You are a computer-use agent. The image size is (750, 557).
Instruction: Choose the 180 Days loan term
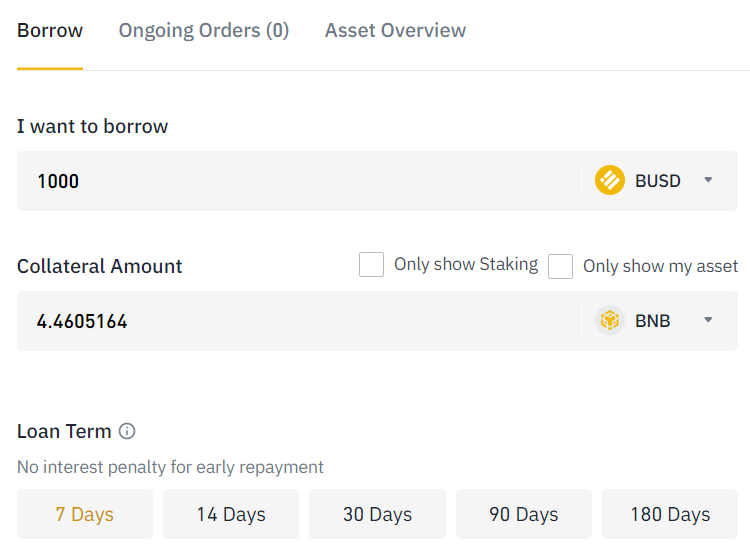[x=670, y=515]
